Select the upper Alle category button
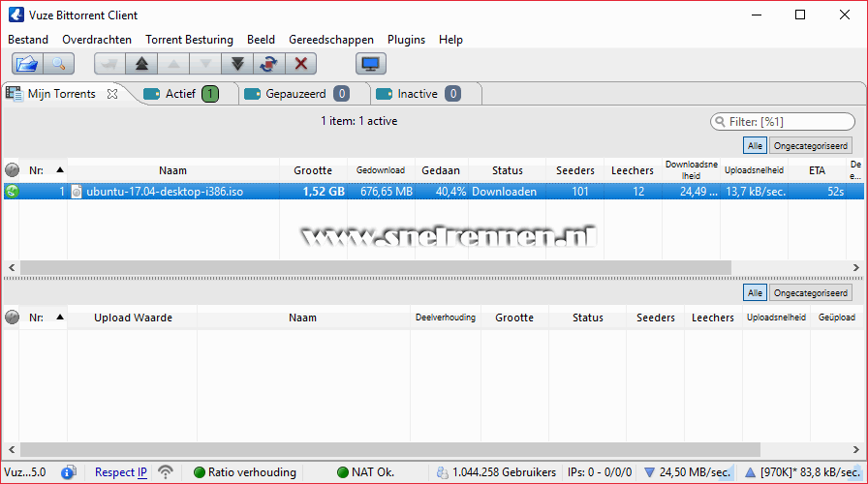 pyautogui.click(x=755, y=146)
